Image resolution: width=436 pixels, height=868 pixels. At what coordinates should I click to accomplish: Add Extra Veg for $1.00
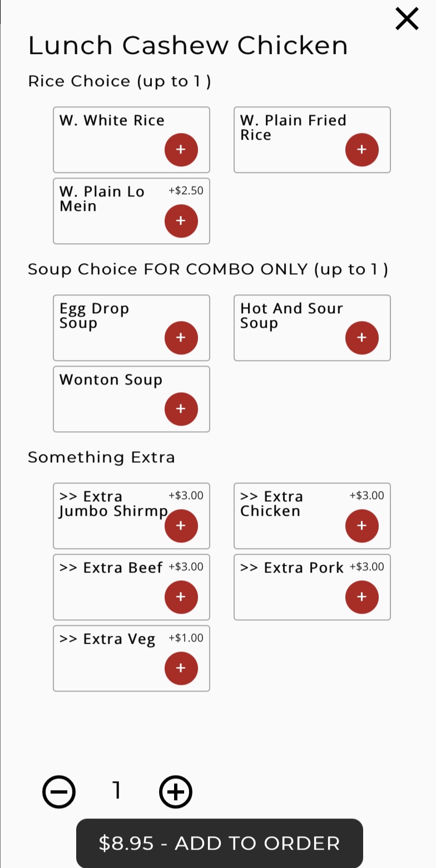click(x=181, y=668)
